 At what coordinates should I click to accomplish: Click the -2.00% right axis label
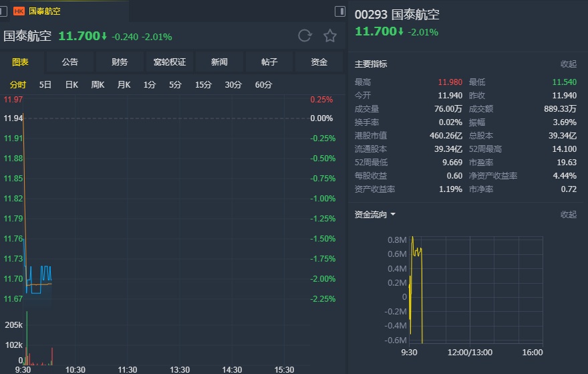click(x=323, y=279)
